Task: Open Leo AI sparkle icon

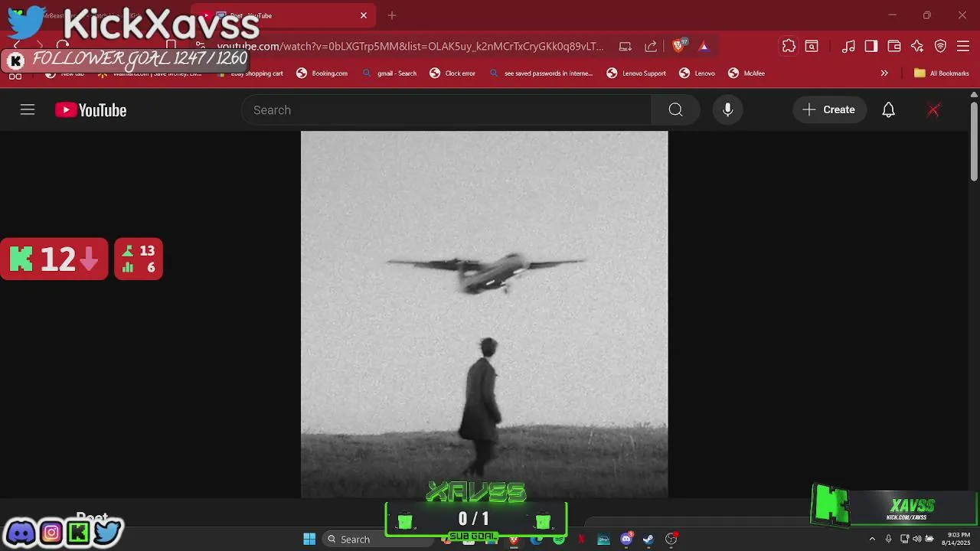Action: tap(917, 46)
